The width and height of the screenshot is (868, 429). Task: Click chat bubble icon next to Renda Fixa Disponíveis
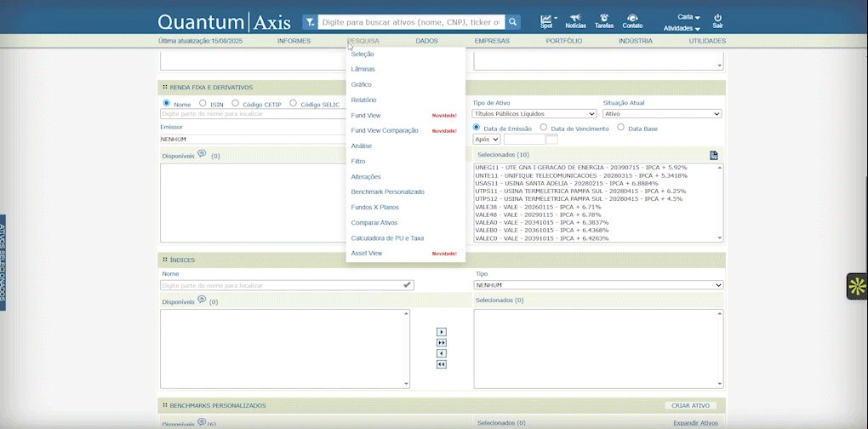[x=202, y=154]
